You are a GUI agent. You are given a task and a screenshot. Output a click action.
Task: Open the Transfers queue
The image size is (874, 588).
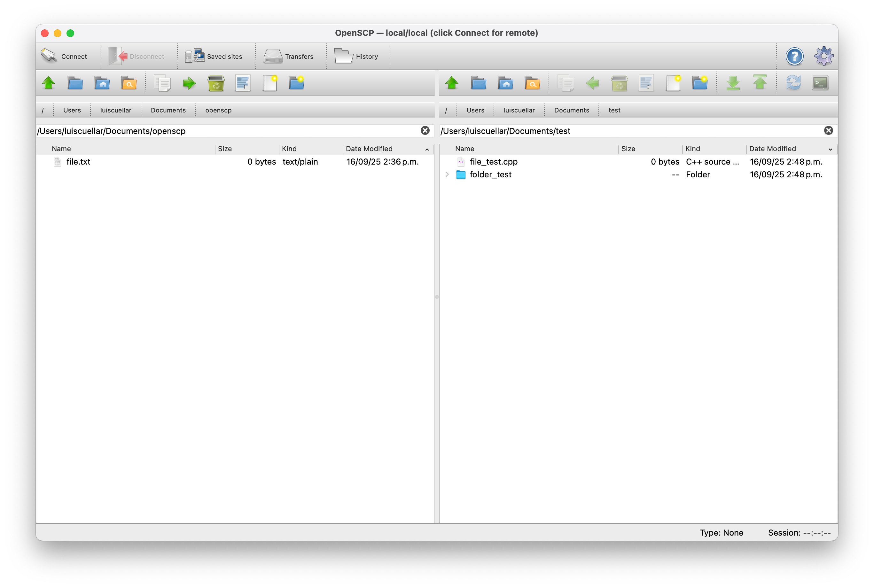coord(288,56)
